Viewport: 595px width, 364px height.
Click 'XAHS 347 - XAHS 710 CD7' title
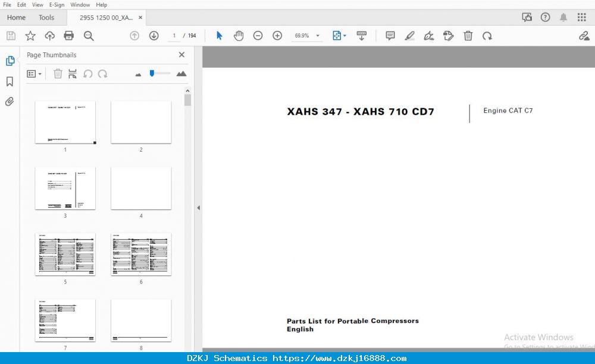(x=361, y=111)
